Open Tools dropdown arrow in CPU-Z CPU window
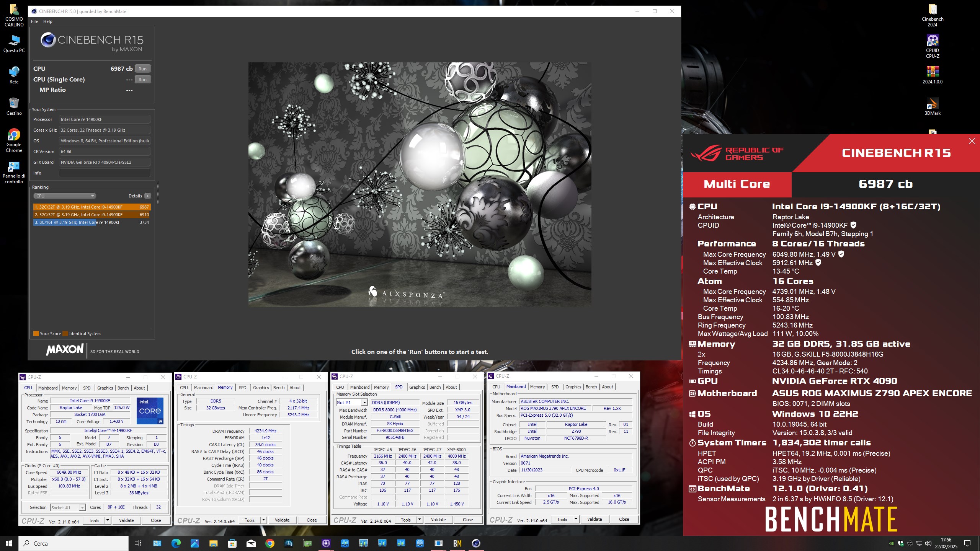This screenshot has height=551, width=980. (x=108, y=520)
